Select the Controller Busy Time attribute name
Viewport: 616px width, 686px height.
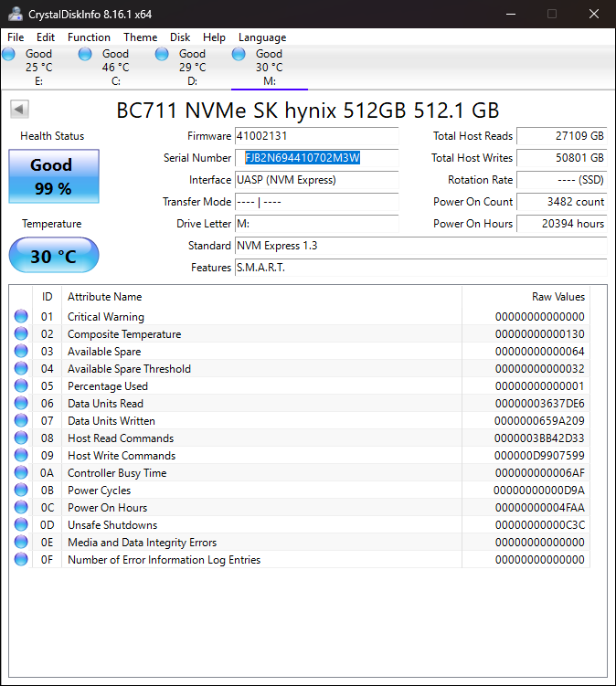pos(117,473)
